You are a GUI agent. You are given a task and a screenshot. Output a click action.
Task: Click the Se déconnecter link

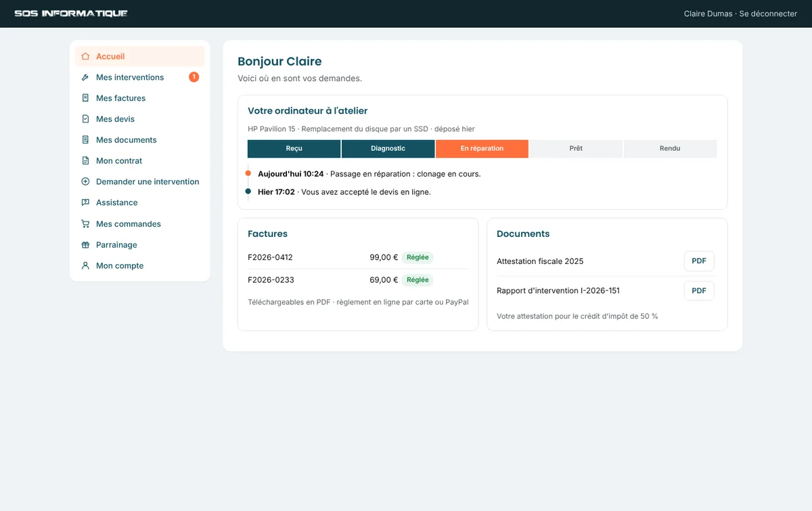tap(768, 14)
